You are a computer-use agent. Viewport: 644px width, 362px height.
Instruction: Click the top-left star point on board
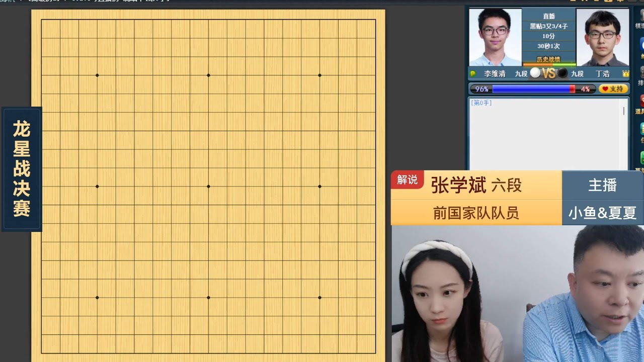(x=97, y=75)
